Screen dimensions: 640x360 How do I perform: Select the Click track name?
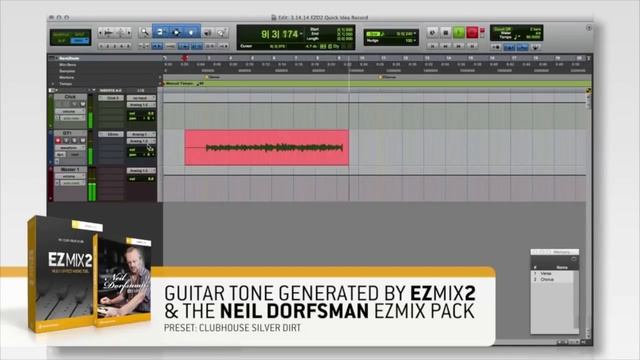click(x=70, y=97)
